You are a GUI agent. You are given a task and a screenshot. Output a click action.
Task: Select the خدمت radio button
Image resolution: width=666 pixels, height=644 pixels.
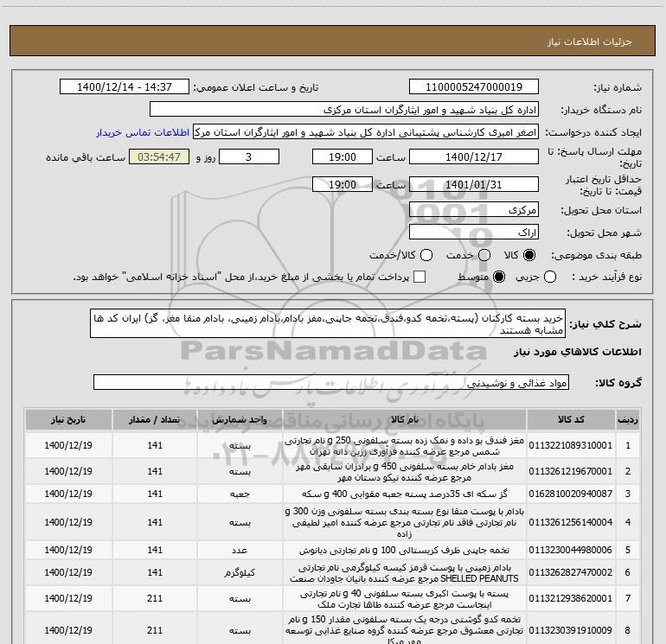(484, 255)
